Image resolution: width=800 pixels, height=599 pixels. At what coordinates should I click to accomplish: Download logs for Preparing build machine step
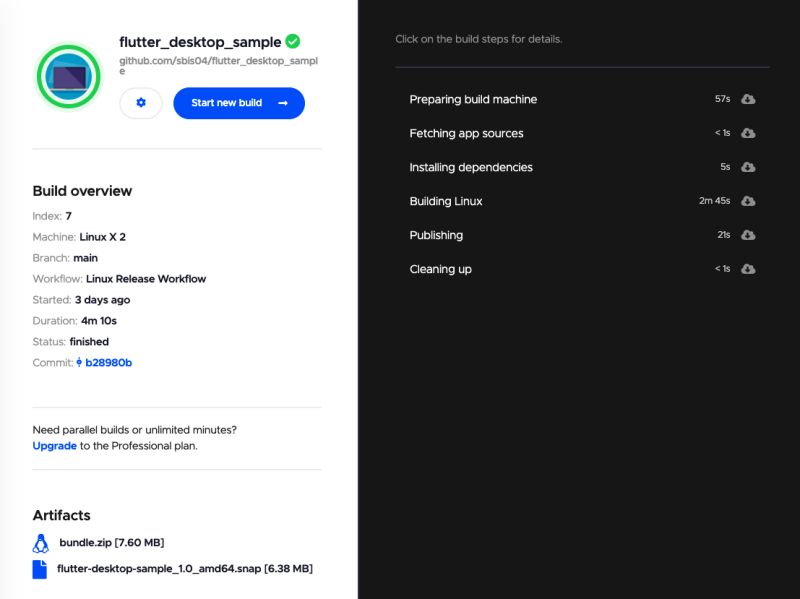coord(749,99)
